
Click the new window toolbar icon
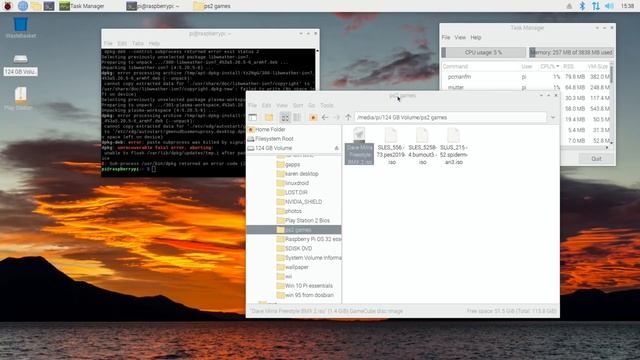(253, 118)
